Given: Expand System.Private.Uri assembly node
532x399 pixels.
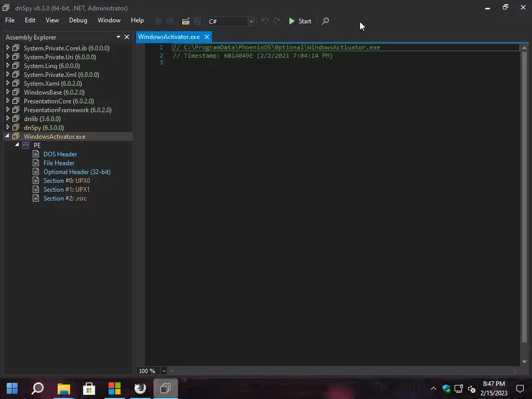Looking at the screenshot, I should (x=8, y=57).
